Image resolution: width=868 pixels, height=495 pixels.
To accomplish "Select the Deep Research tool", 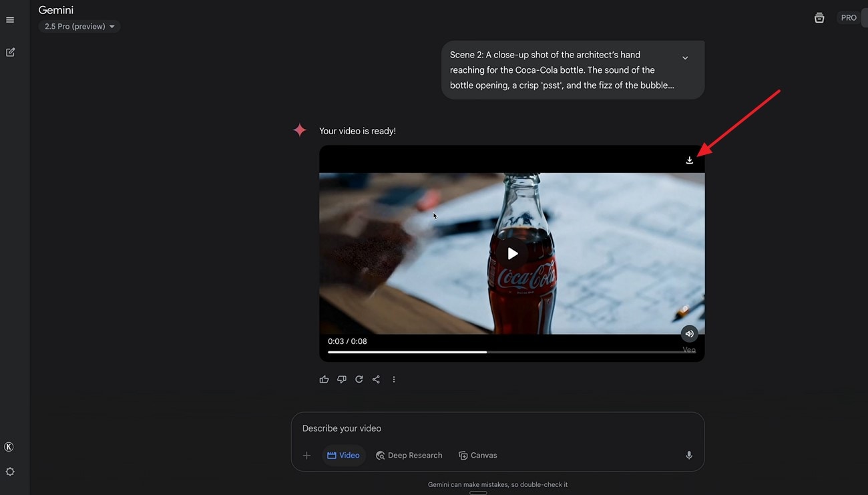I will click(x=409, y=456).
